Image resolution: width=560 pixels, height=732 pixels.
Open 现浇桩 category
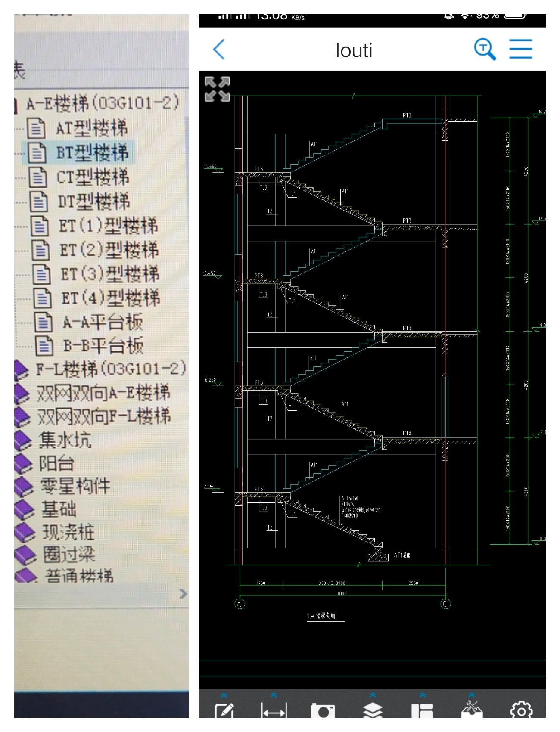point(68,532)
